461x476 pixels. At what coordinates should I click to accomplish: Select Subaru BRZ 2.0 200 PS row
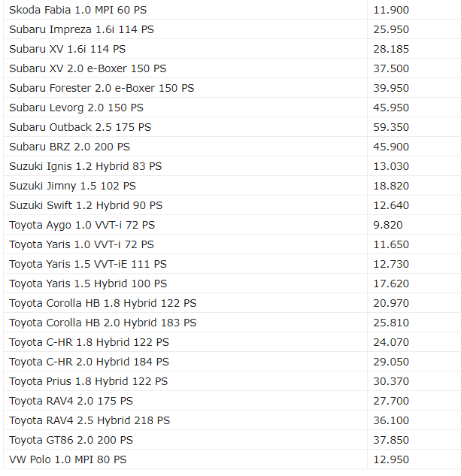[x=232, y=147]
